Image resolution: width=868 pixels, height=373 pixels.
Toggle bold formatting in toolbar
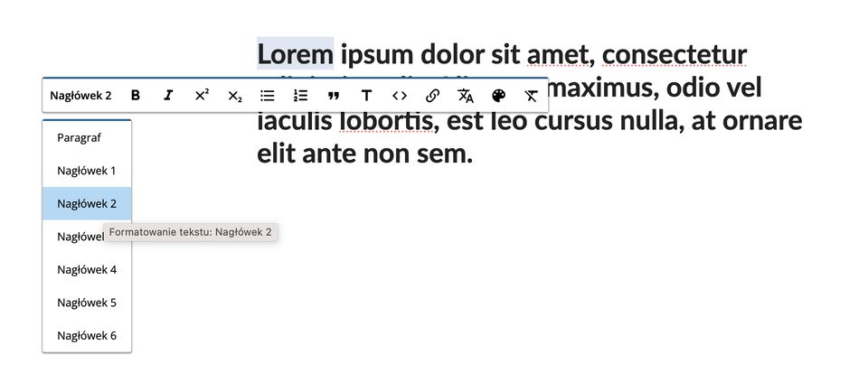(x=136, y=95)
